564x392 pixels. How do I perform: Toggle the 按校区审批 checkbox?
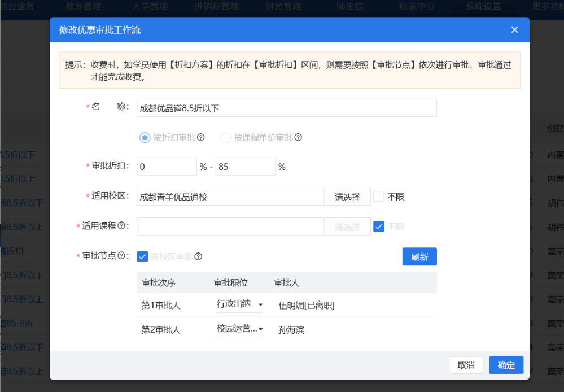[x=142, y=256]
